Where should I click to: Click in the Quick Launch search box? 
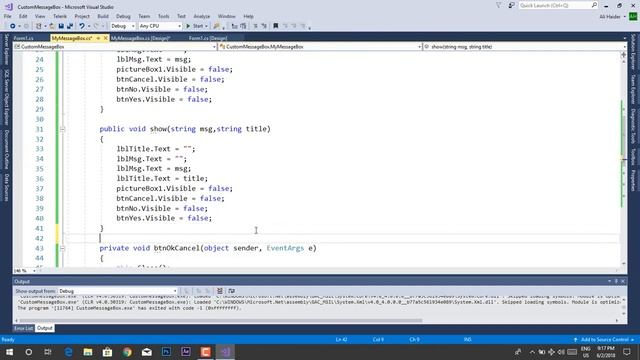pos(558,5)
